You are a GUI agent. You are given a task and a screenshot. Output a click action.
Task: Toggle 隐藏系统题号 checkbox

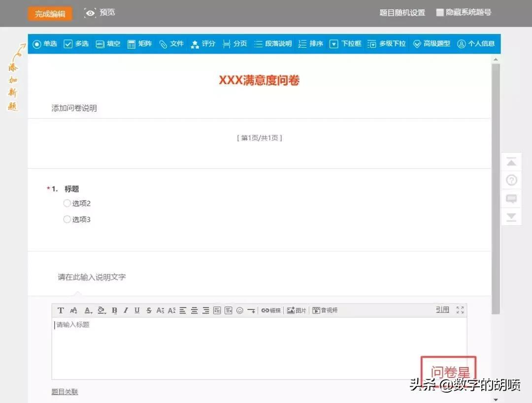coord(440,13)
